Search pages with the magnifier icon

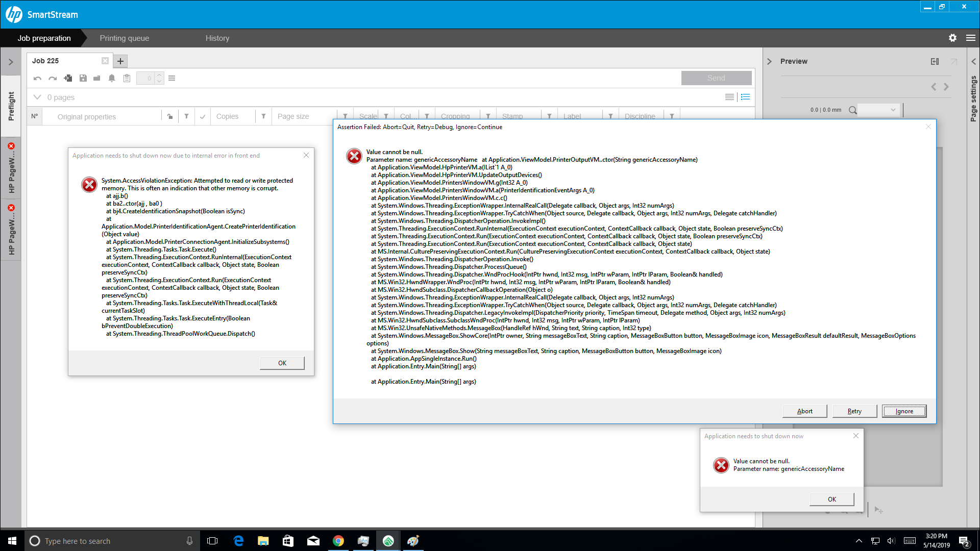[852, 110]
